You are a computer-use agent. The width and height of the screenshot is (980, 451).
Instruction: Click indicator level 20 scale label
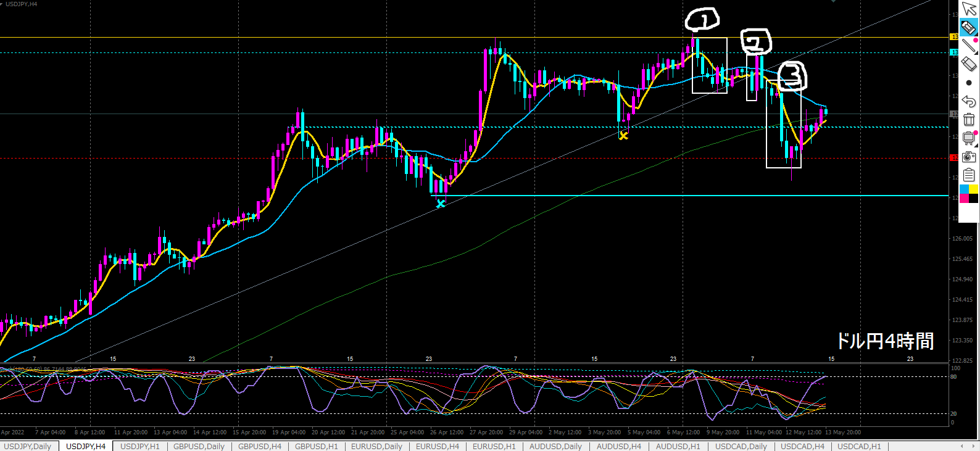coord(953,414)
